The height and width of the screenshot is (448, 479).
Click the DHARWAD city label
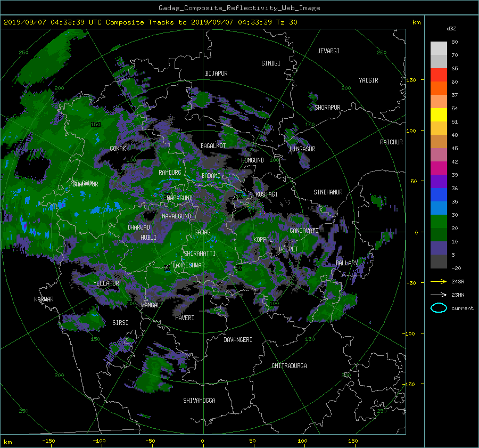138,227
